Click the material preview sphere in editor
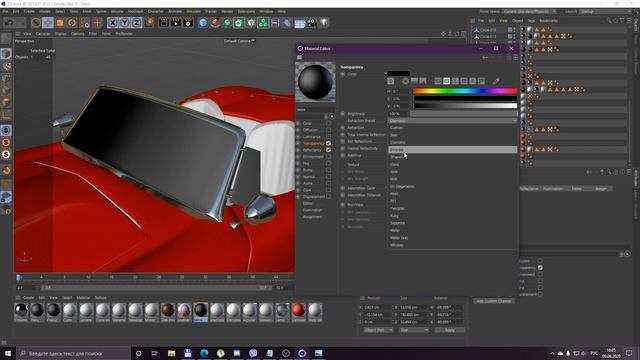This screenshot has width=640, height=360. point(316,82)
